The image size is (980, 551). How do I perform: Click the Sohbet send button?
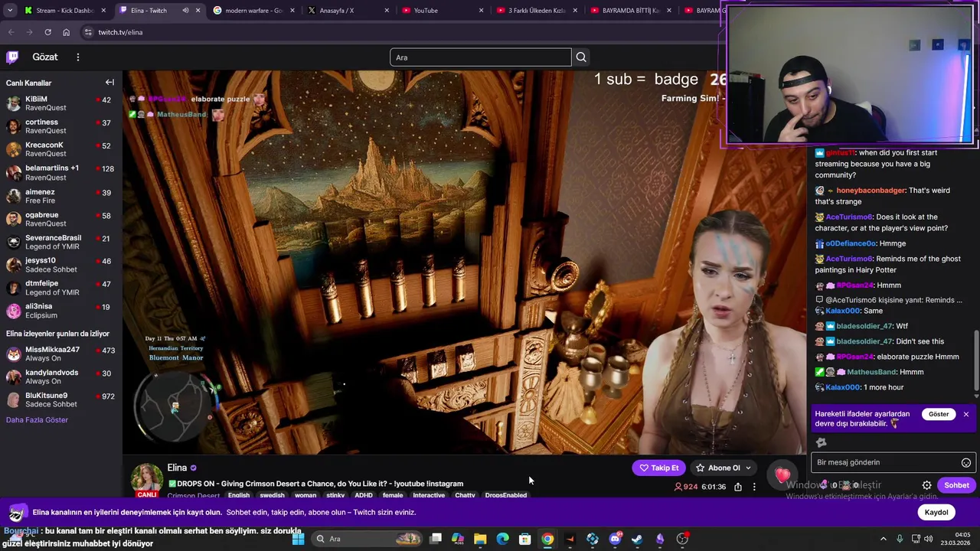coord(956,485)
